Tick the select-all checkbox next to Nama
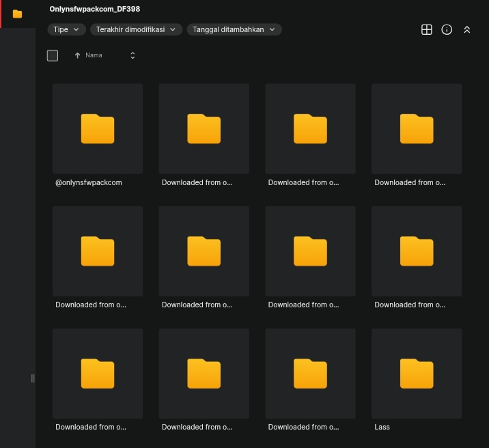Viewport: 489px width, 448px height. pos(53,55)
